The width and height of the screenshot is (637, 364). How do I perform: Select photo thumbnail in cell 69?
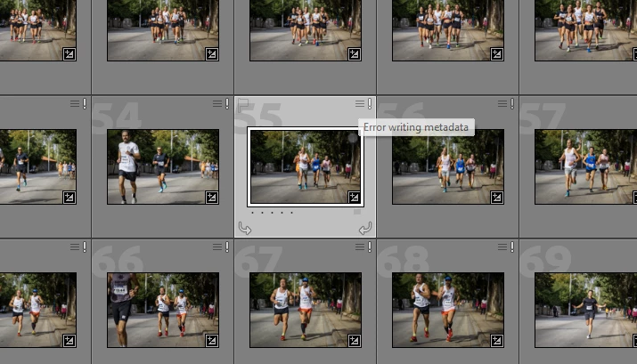pos(586,310)
